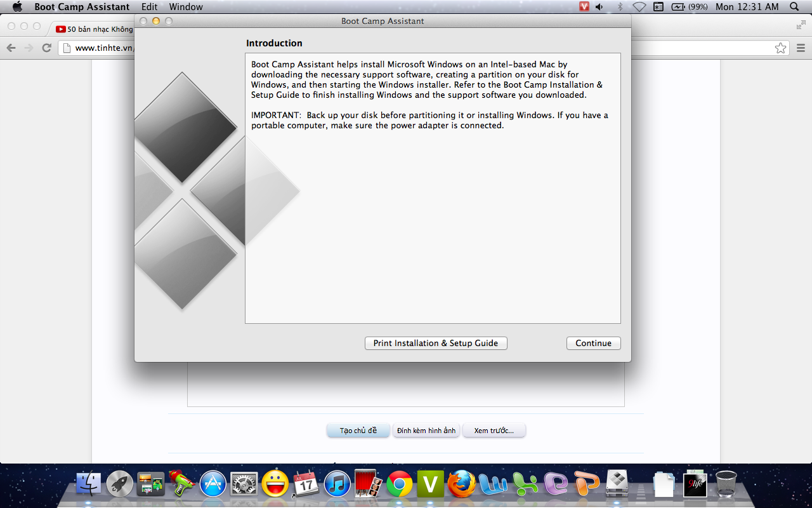Viewport: 812px width, 508px height.
Task: Click Continue in Boot Camp Assistant
Action: point(593,343)
